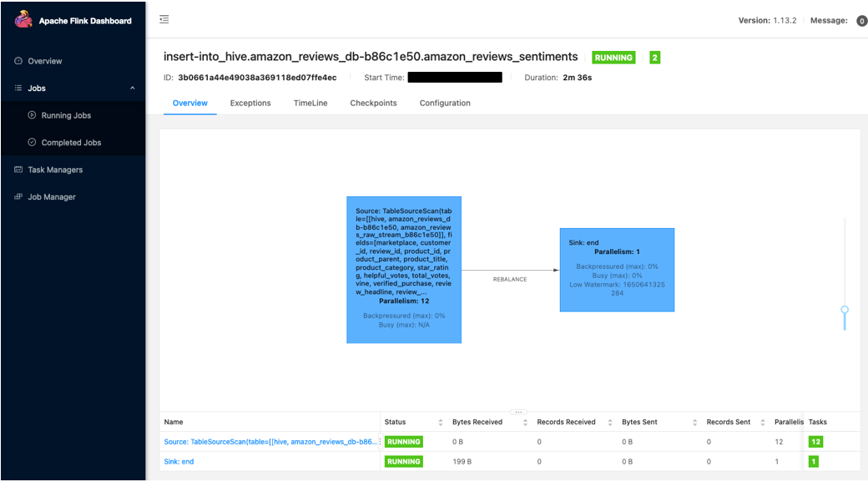The image size is (868, 482).
Task: Sort table by Status column
Action: 441,423
